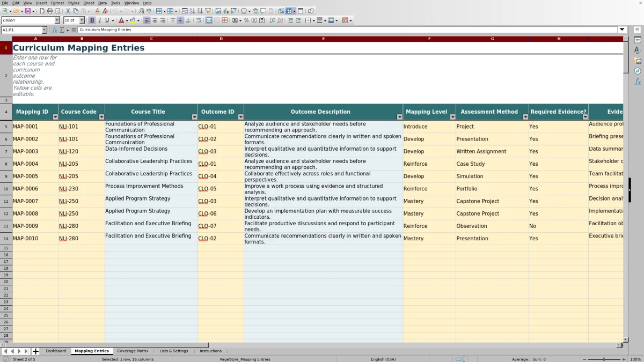This screenshot has width=644, height=362.
Task: Click the zoom in plus button
Action: (x=624, y=359)
